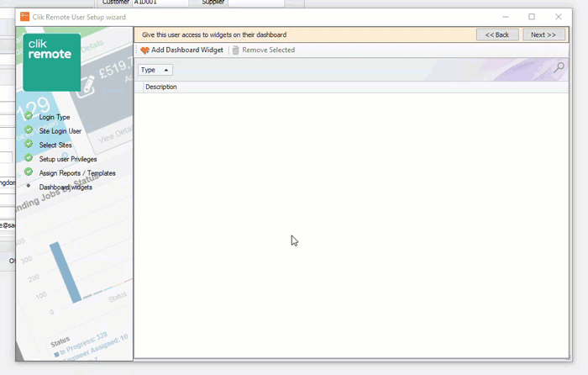Select Add Dashboard Widget label
This screenshot has height=375, width=588.
coord(187,50)
